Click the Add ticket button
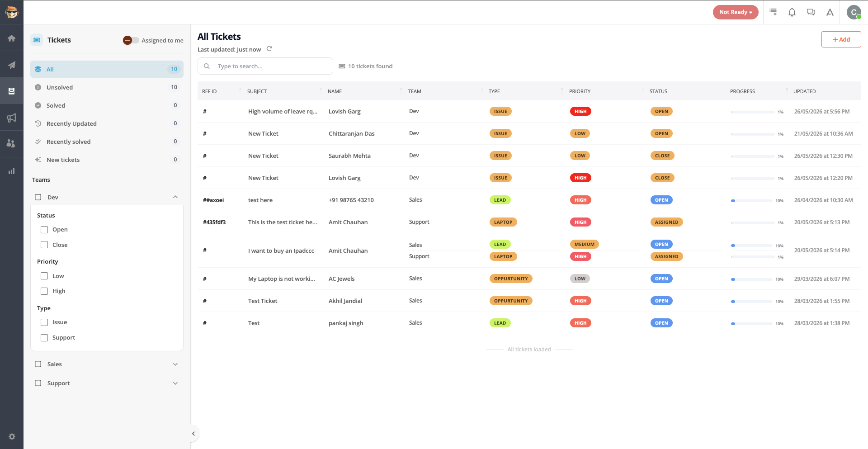Screen dimensions: 868x449 click(841, 39)
